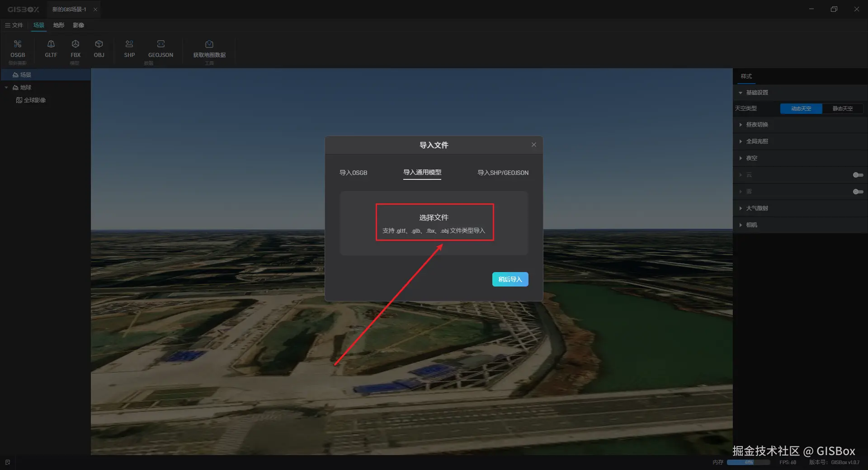Screen dimensions: 868x470
Task: Click the 选择文件 file chooser area
Action: pos(434,223)
